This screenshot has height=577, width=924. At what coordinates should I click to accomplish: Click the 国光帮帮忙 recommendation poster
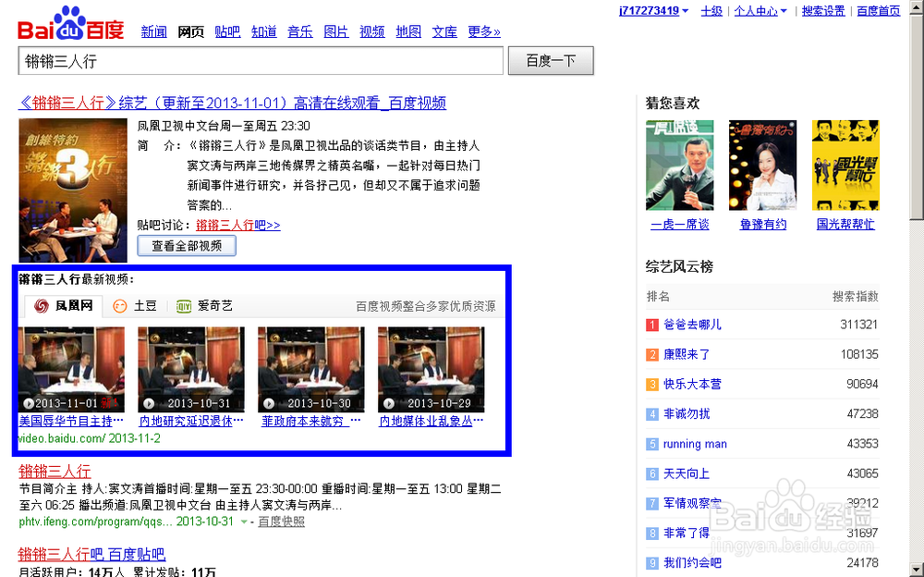click(x=845, y=166)
